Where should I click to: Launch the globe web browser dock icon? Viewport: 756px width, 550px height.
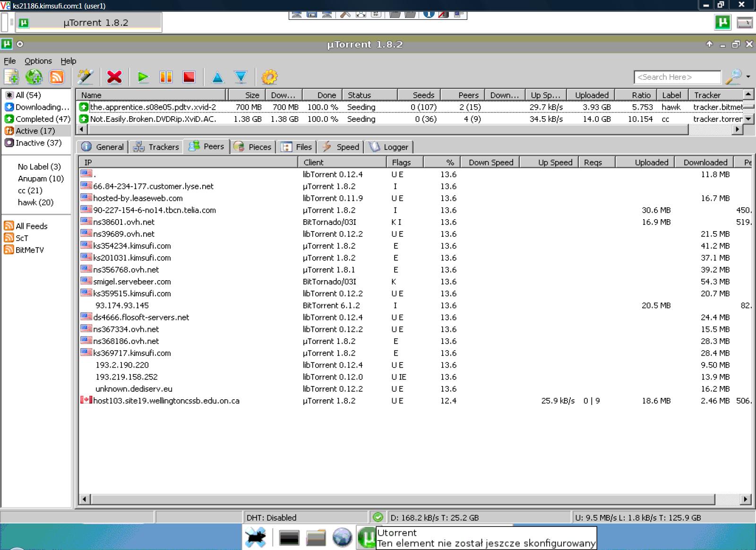tap(342, 538)
